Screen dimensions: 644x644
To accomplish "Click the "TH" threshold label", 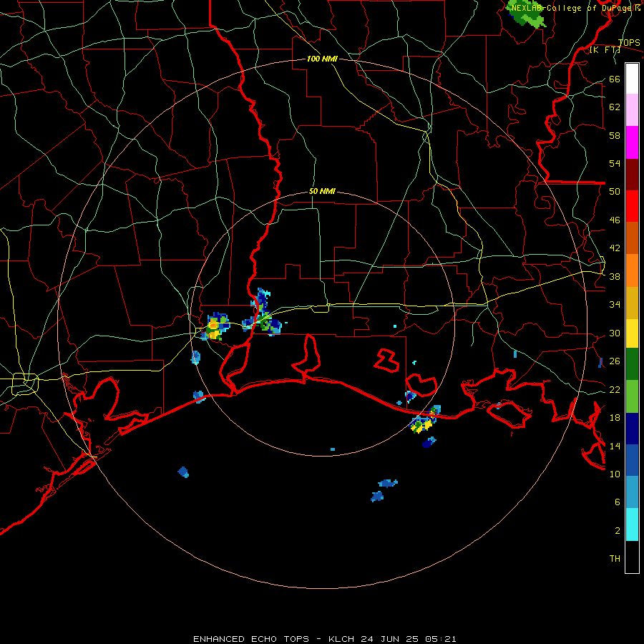I will pos(615,558).
